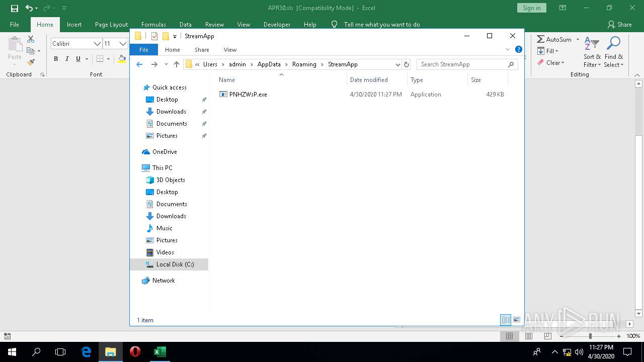Switch to Formulas ribbon tab
Viewport: 644px width, 362px height.
153,25
